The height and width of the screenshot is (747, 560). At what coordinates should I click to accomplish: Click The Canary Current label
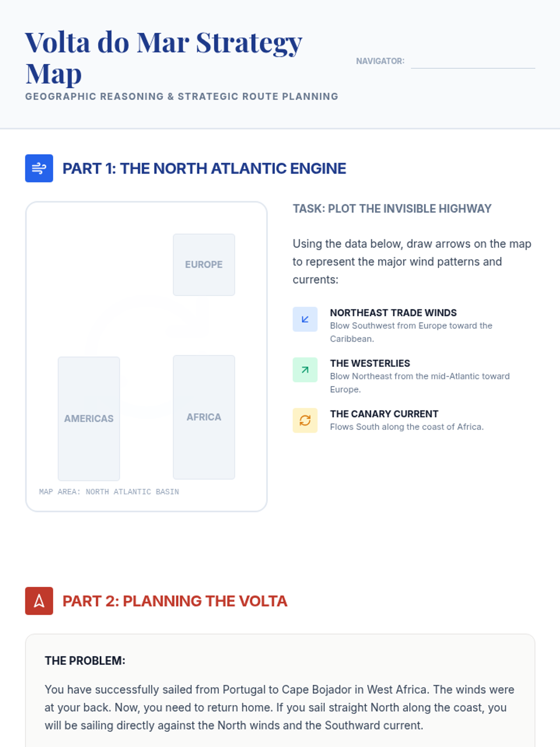(x=384, y=414)
